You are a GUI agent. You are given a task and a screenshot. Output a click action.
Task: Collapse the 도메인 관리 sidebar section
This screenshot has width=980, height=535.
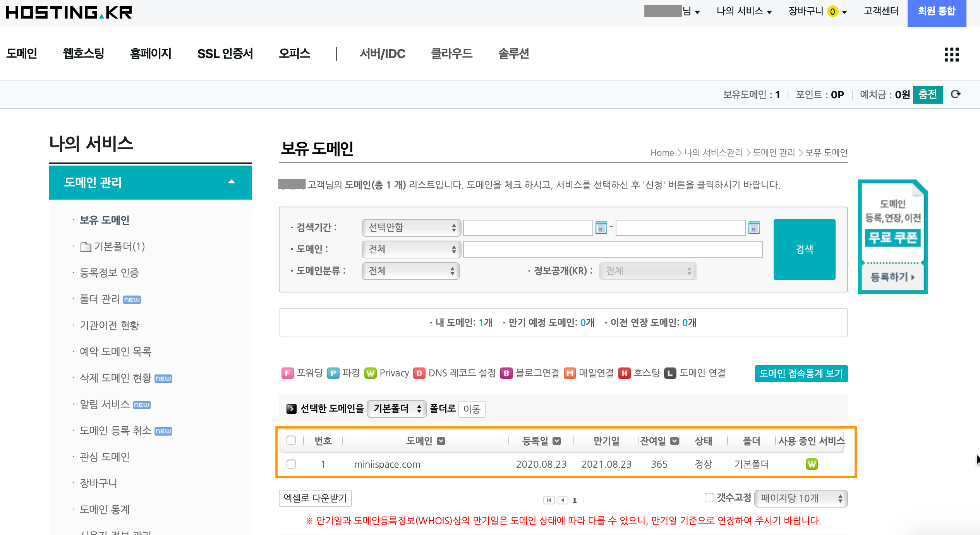(x=232, y=182)
